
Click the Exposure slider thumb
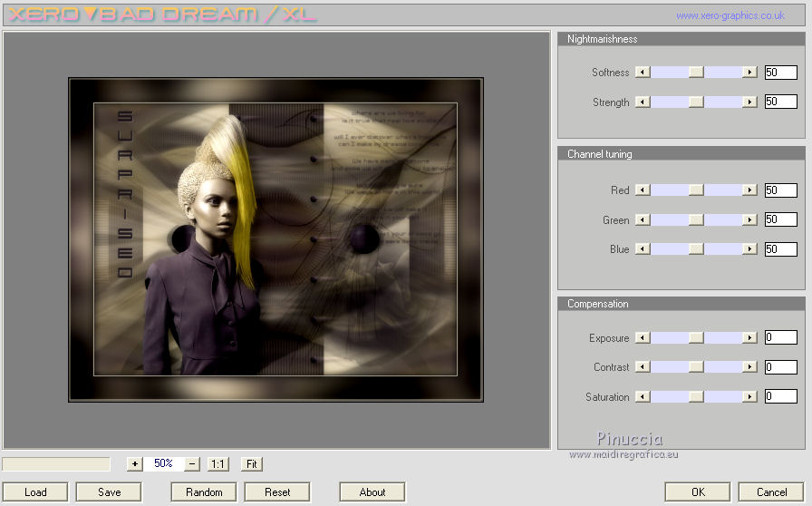tap(696, 337)
